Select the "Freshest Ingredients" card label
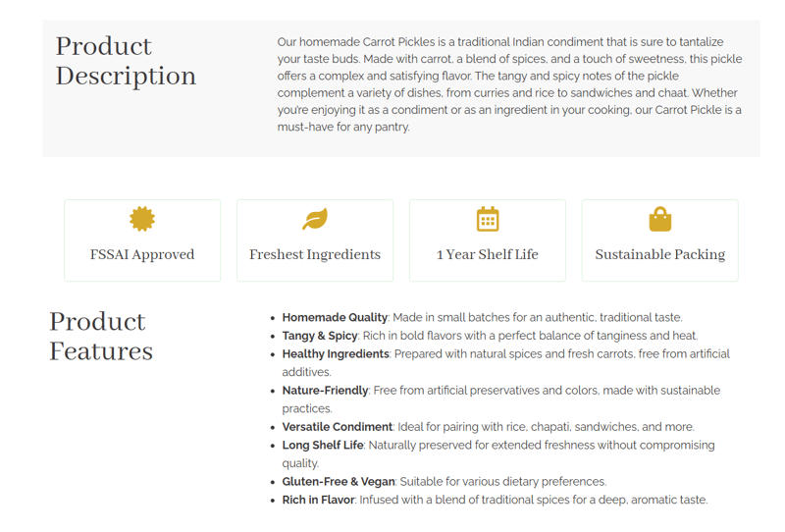Viewport: 785px width, 532px height. pos(315,254)
